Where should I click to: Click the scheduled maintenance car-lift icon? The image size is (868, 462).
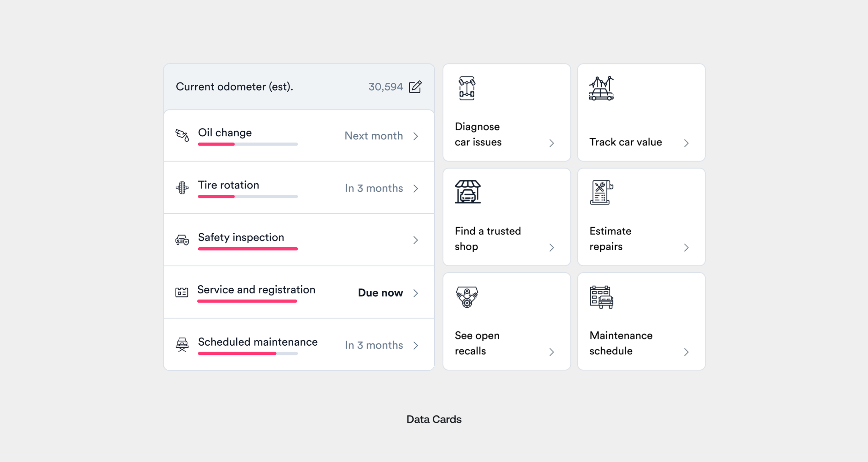tap(182, 345)
